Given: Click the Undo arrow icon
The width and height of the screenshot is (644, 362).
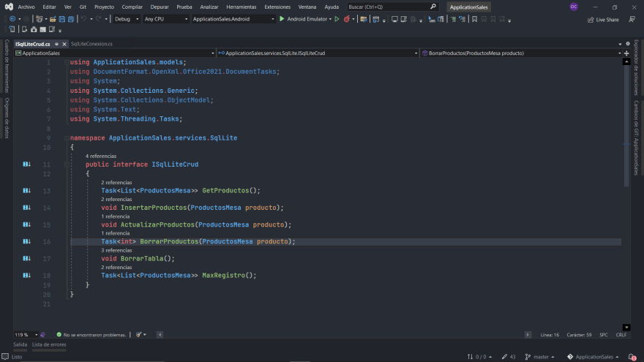Looking at the screenshot, I should coord(83,19).
